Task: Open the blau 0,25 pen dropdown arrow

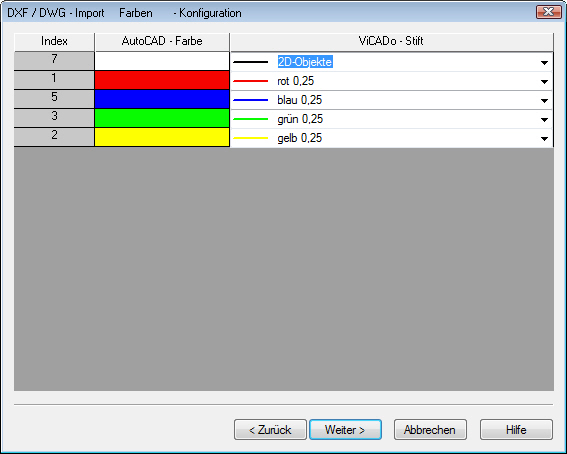Action: pos(544,100)
